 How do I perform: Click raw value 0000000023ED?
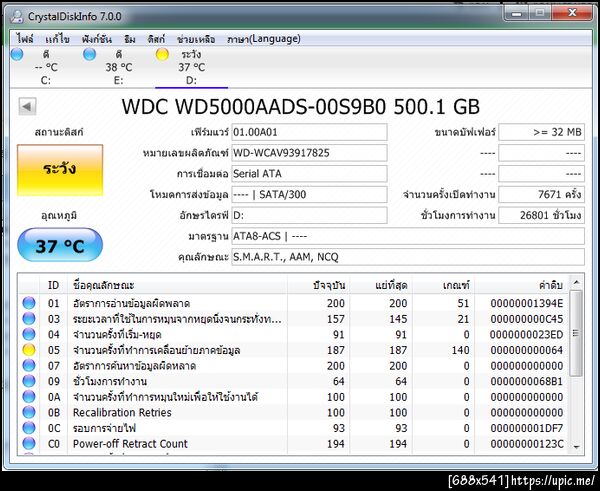click(x=527, y=335)
